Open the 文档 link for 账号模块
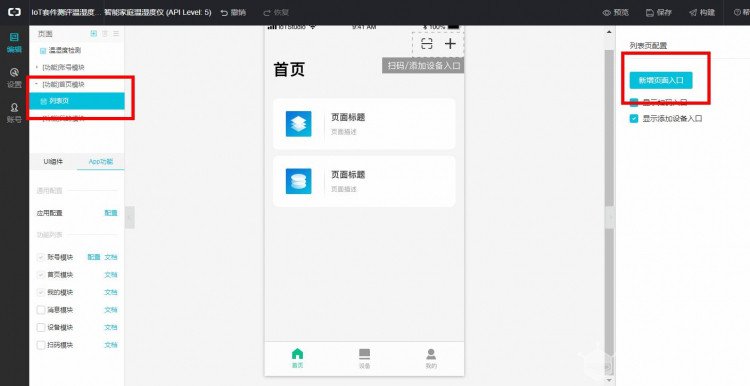This screenshot has width=750, height=386. coord(111,257)
